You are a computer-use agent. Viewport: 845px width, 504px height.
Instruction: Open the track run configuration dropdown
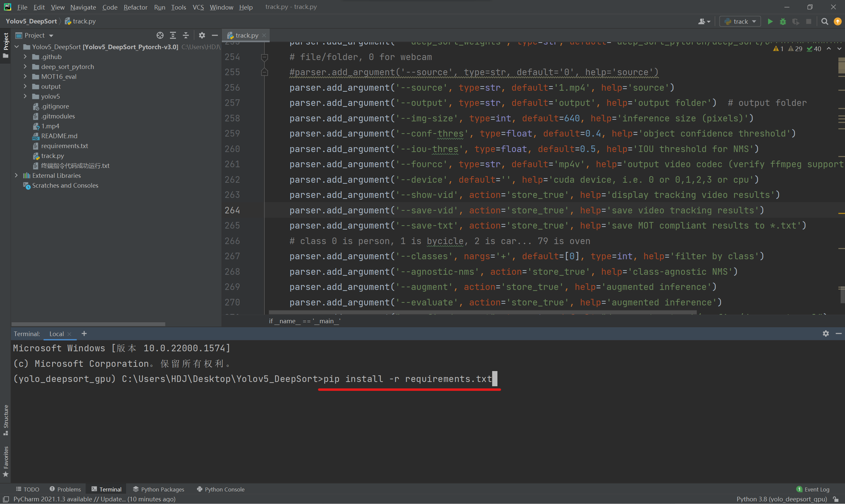[740, 21]
